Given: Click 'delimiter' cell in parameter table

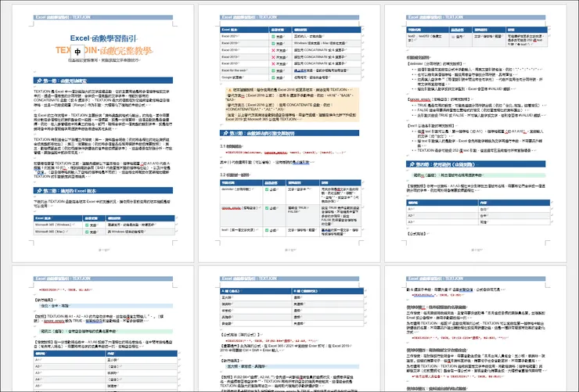Looking at the screenshot, I should click(x=242, y=196).
